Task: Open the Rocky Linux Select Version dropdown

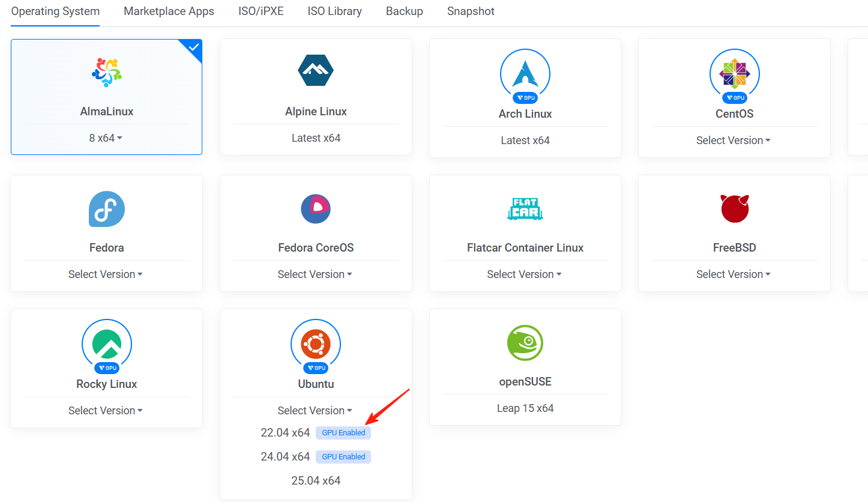Action: tap(106, 410)
